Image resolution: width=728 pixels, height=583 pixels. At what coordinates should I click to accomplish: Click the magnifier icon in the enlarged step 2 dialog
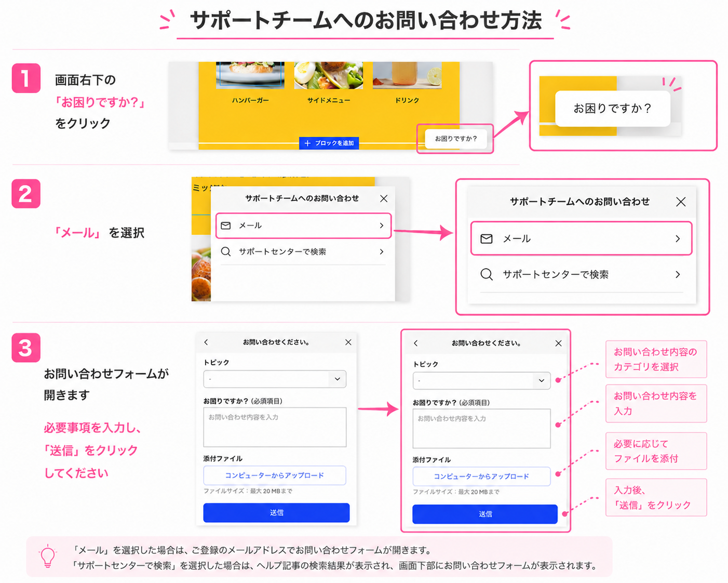(x=487, y=274)
